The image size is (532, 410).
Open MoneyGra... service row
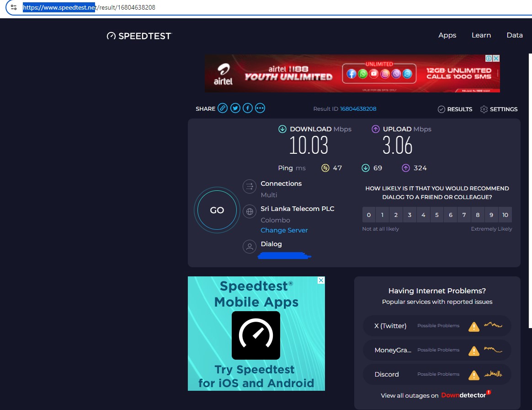coord(437,350)
